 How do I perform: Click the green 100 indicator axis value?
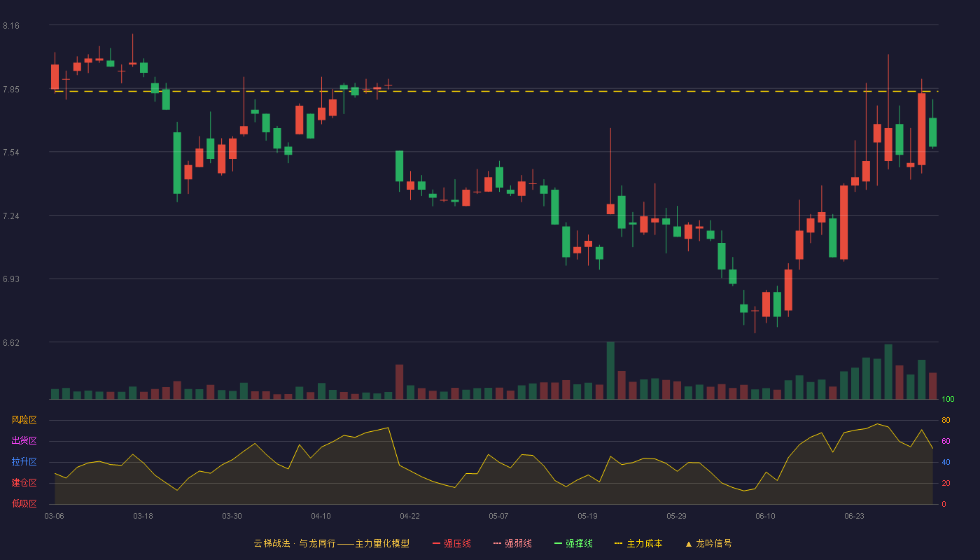[x=948, y=400]
